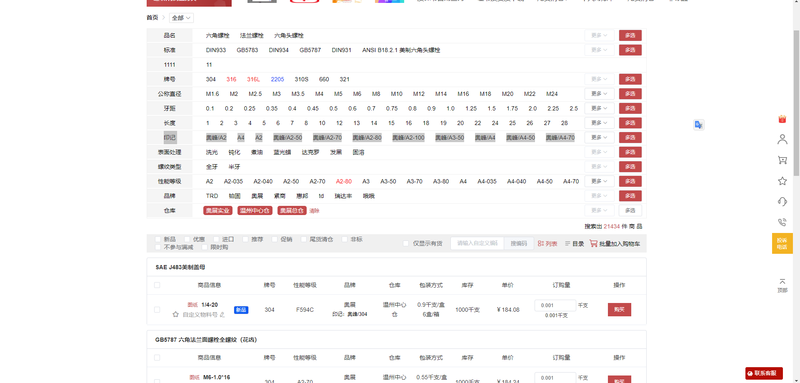
Task: Tick the 1/4-20 product row checkbox
Action: click(157, 310)
